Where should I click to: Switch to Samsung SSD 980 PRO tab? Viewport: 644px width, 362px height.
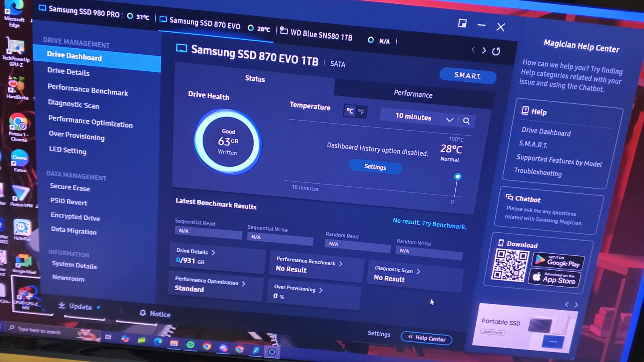[83, 12]
